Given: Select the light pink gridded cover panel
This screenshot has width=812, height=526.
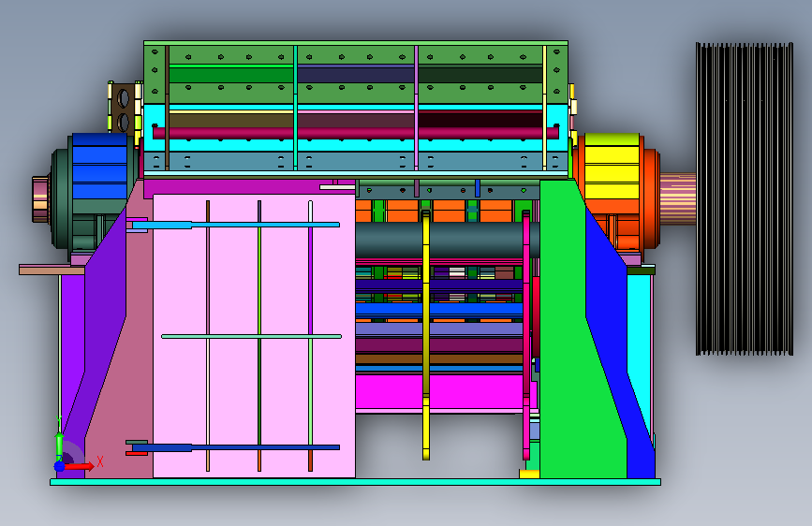Looking at the screenshot, I should (254, 336).
